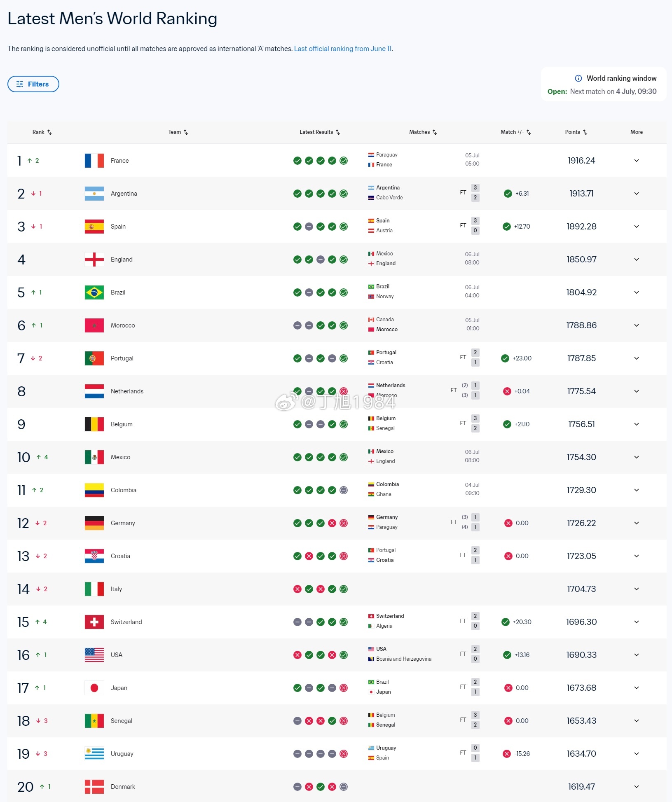Click the Portugal flag icon
The width and height of the screenshot is (672, 802).
tap(94, 358)
